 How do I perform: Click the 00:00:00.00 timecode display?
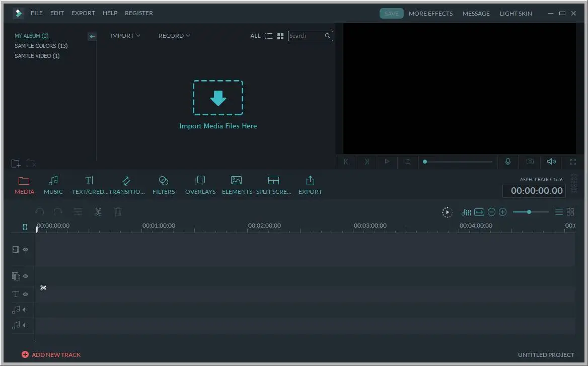[534, 191]
